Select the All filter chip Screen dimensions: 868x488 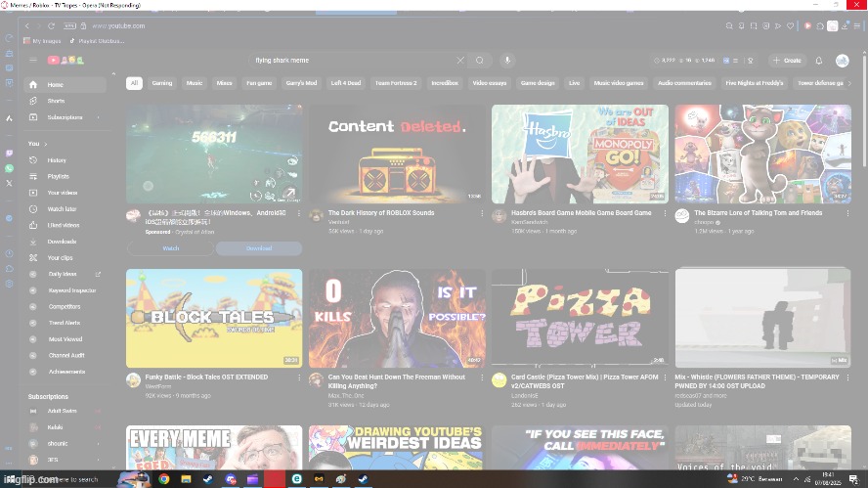pos(134,83)
